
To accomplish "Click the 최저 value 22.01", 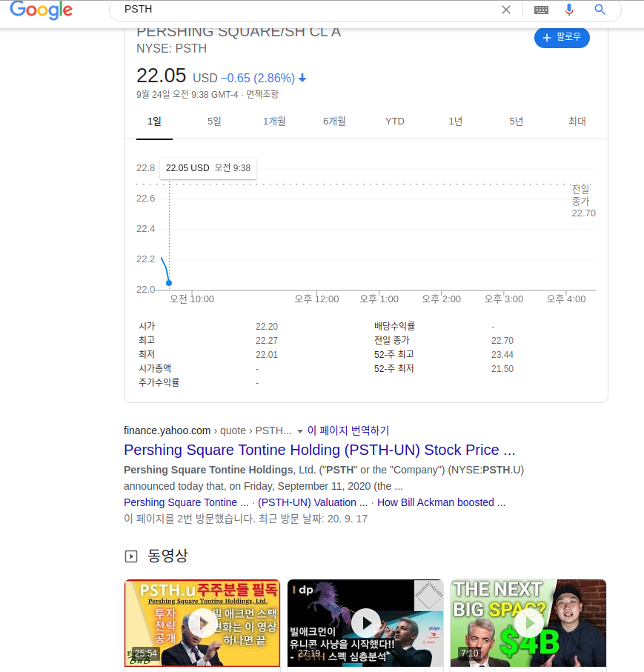I will (x=267, y=355).
